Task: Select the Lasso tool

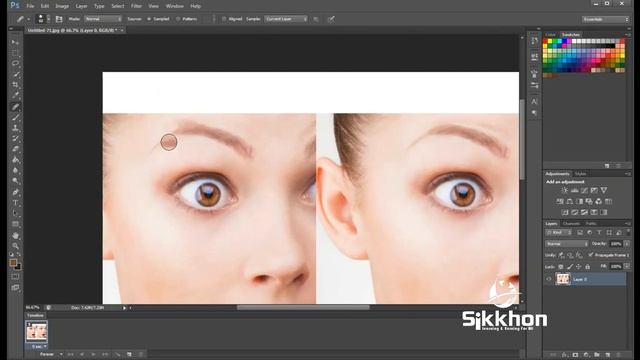Action: (15, 64)
